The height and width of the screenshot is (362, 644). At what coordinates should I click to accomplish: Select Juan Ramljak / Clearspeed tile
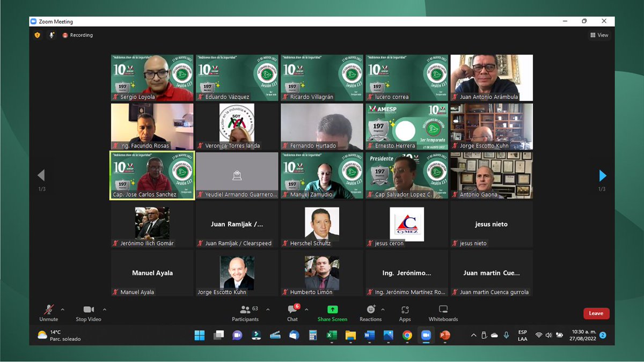(x=237, y=224)
